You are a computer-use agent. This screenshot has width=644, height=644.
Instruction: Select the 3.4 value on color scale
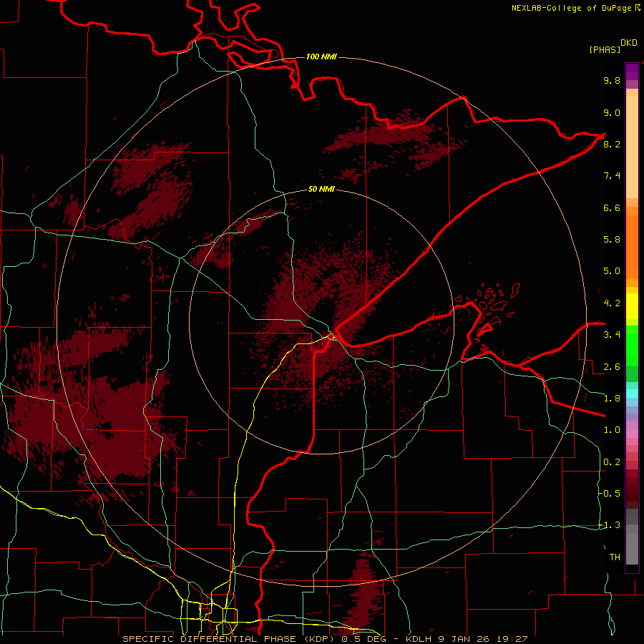pyautogui.click(x=612, y=334)
